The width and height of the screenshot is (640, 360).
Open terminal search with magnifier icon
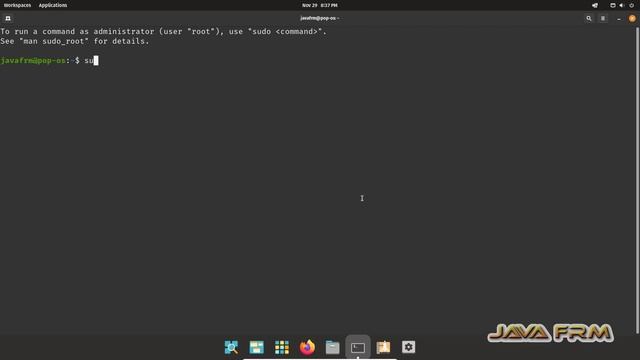589,18
